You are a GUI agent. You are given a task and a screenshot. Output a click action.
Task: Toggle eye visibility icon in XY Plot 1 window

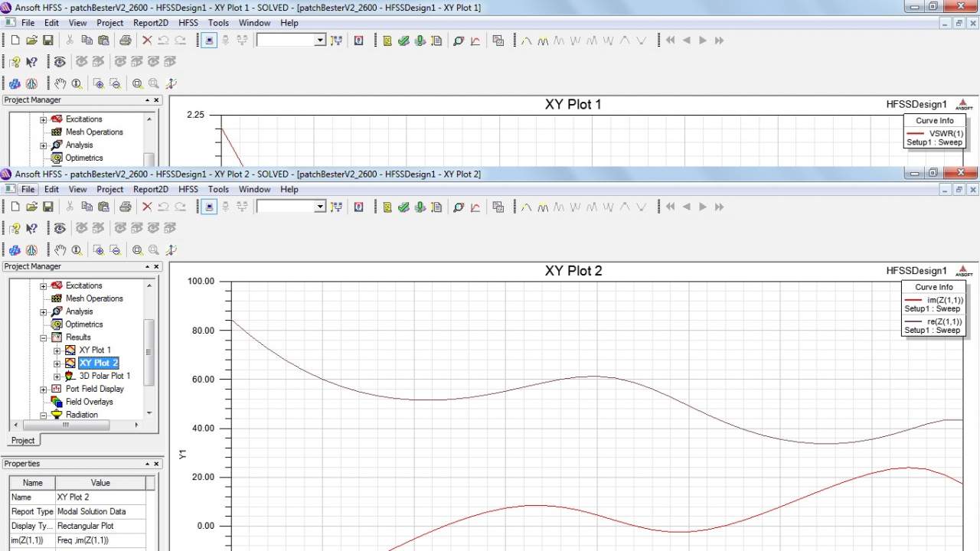pos(60,62)
